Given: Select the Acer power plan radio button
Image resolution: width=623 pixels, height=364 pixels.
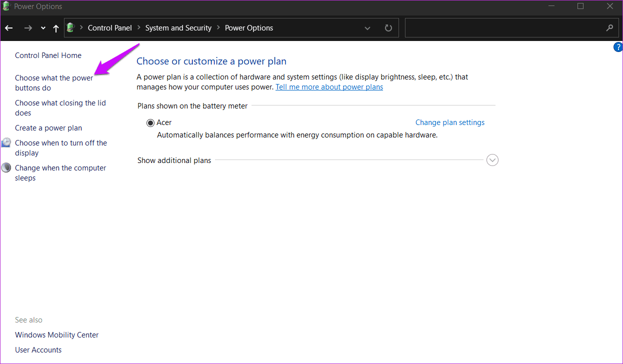Looking at the screenshot, I should (x=150, y=122).
